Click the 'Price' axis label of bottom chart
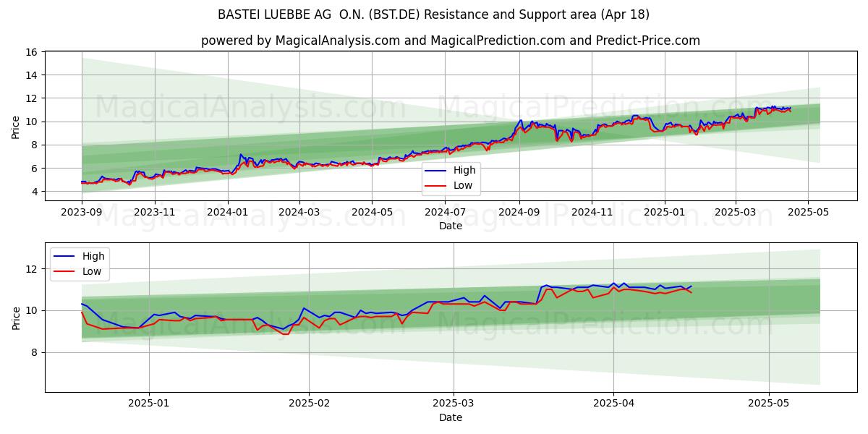Screen dimensions: 868x434 click(16, 318)
